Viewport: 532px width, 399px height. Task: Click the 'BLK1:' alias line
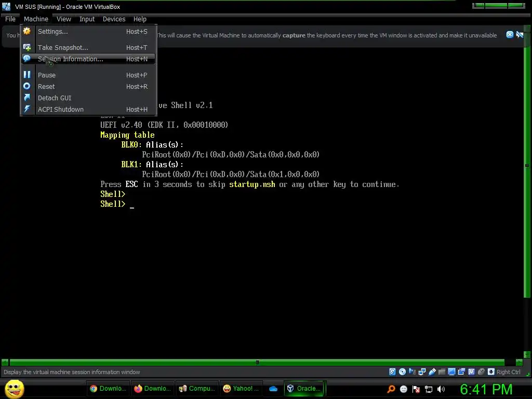(x=152, y=165)
